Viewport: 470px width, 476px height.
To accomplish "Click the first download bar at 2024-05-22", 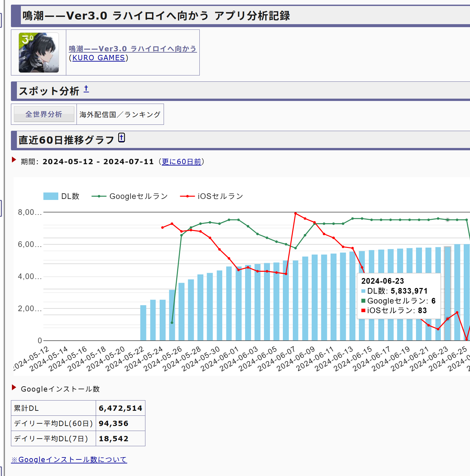I will click(x=143, y=323).
